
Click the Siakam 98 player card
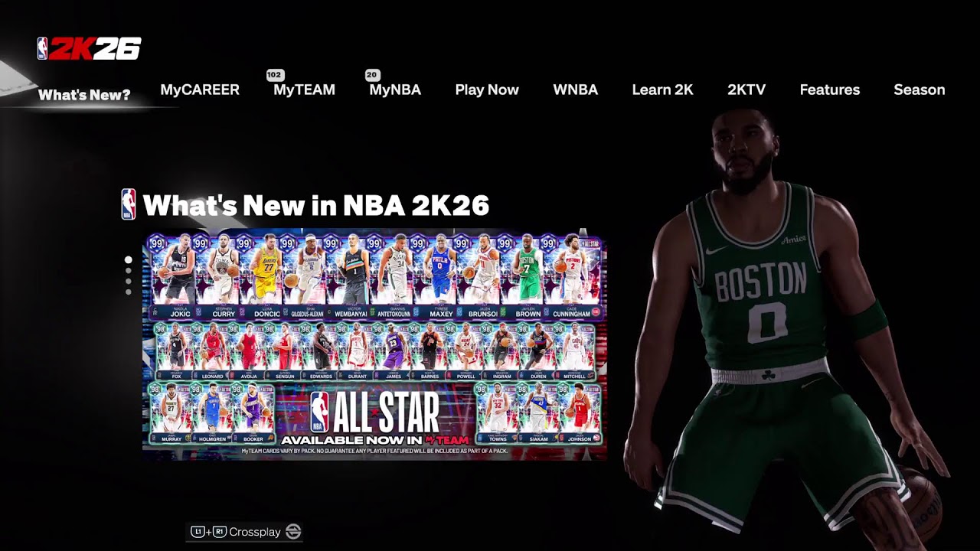[x=538, y=414]
